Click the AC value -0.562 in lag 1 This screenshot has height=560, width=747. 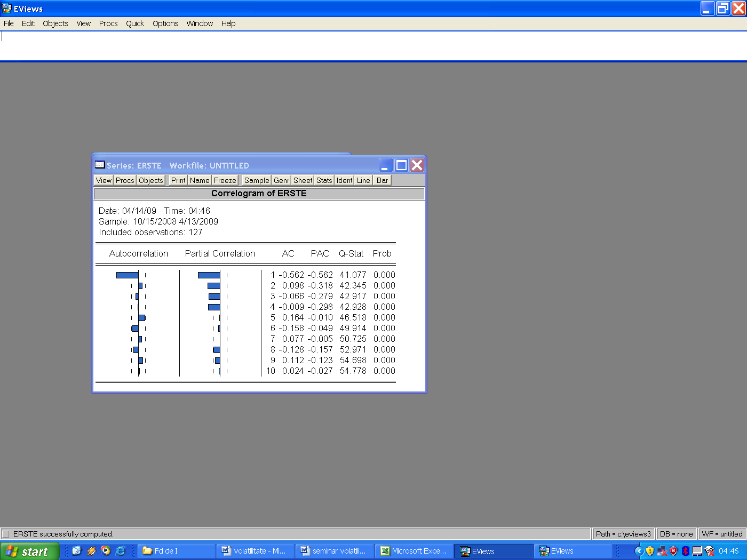pos(291,275)
